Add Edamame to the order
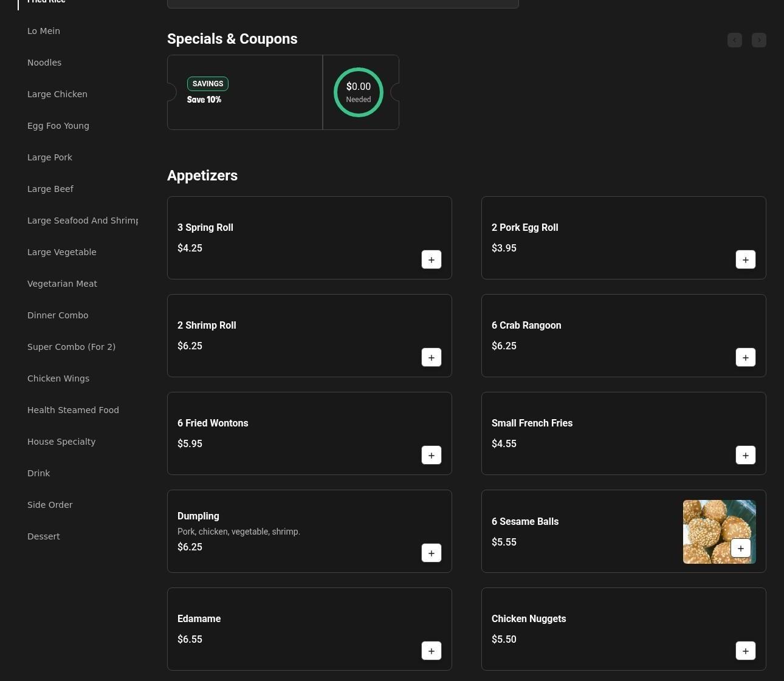 (431, 651)
